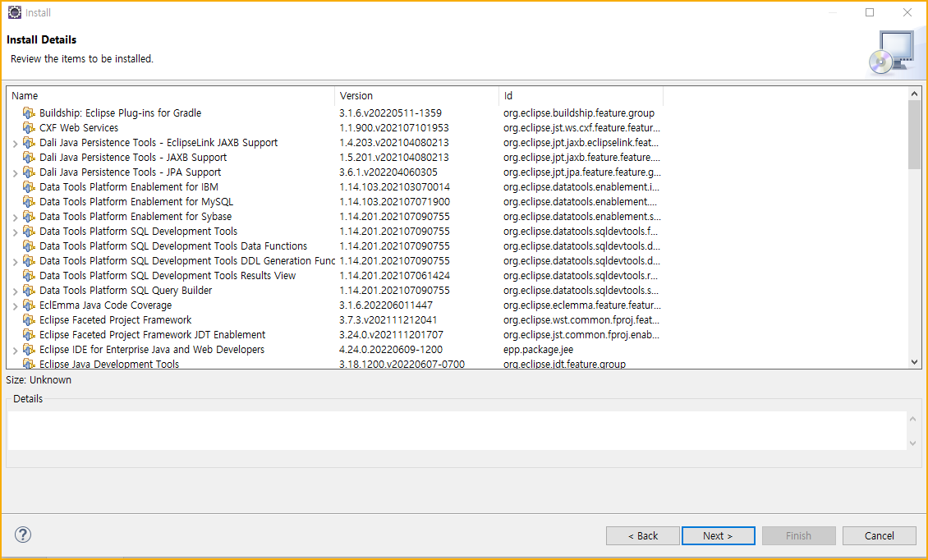Expand the arrow beside Data Tools Platform SQL Development Tools
Image resolution: width=928 pixels, height=560 pixels.
pyautogui.click(x=16, y=232)
